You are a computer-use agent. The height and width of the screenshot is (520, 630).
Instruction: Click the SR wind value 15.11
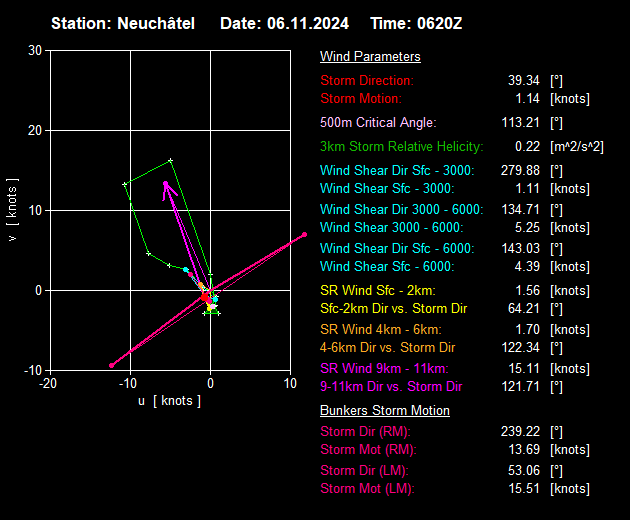click(x=524, y=369)
